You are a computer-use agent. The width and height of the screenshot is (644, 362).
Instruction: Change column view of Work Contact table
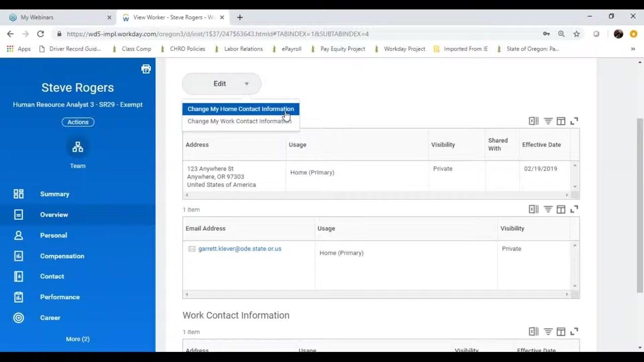(x=561, y=332)
